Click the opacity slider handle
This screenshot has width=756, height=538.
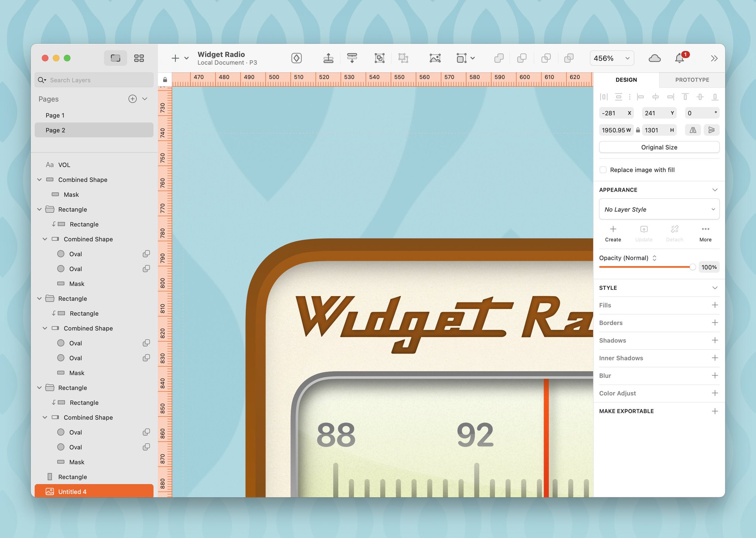pyautogui.click(x=692, y=267)
